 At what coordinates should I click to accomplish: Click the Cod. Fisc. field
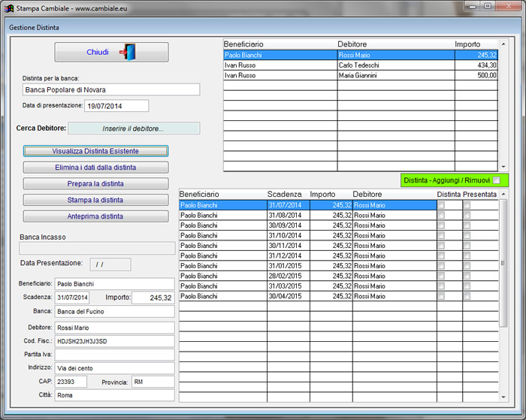coord(115,341)
